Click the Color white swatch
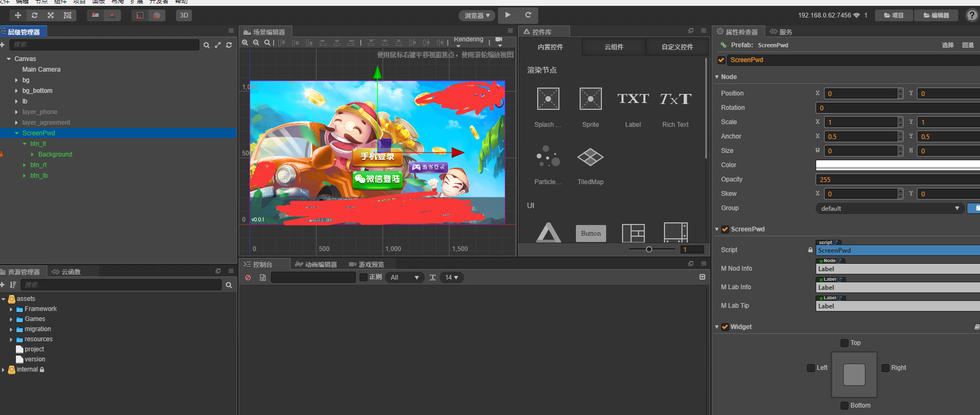980x415 pixels. [x=897, y=165]
